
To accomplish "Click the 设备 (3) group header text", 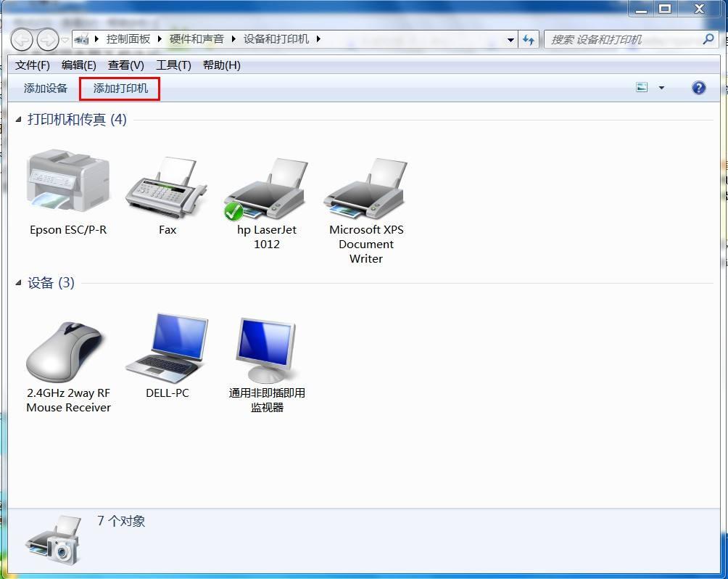I will [x=51, y=282].
